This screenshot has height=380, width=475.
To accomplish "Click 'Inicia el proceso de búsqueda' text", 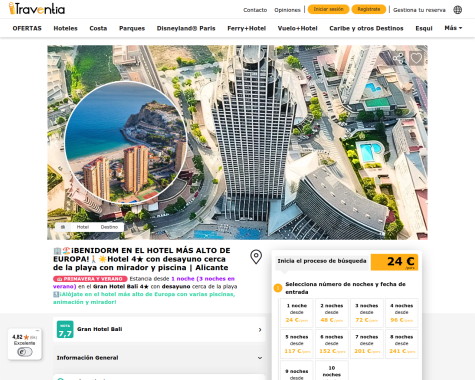I will click(322, 261).
